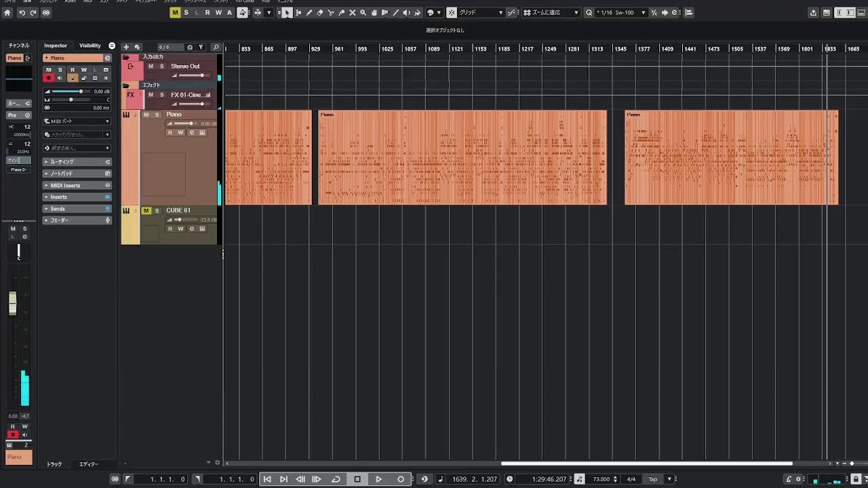
Task: Open the Grid Type zoom-adapt dropdown
Action: point(551,13)
